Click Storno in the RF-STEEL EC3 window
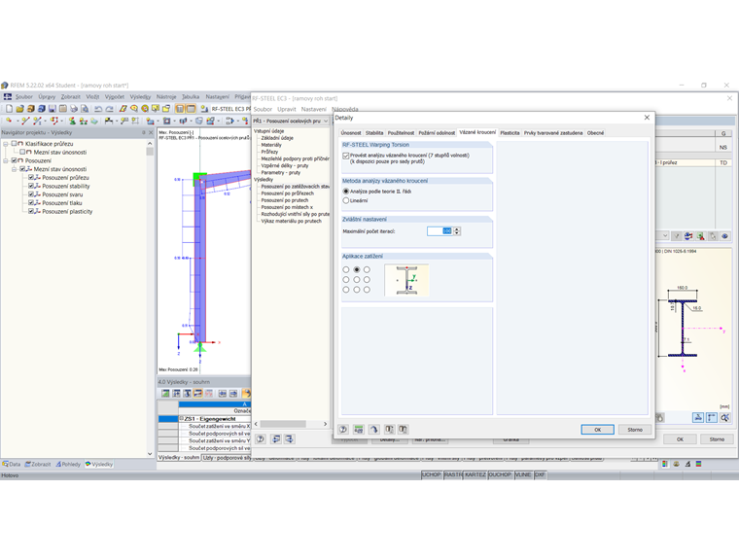 pyautogui.click(x=717, y=438)
